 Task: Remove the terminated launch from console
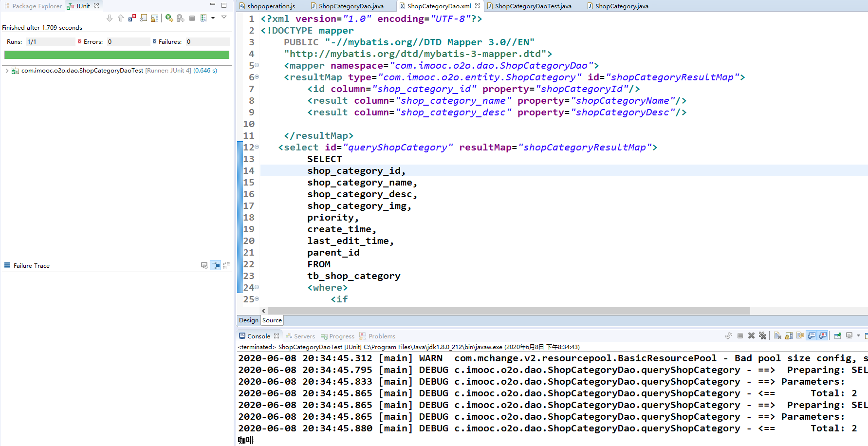pos(751,335)
